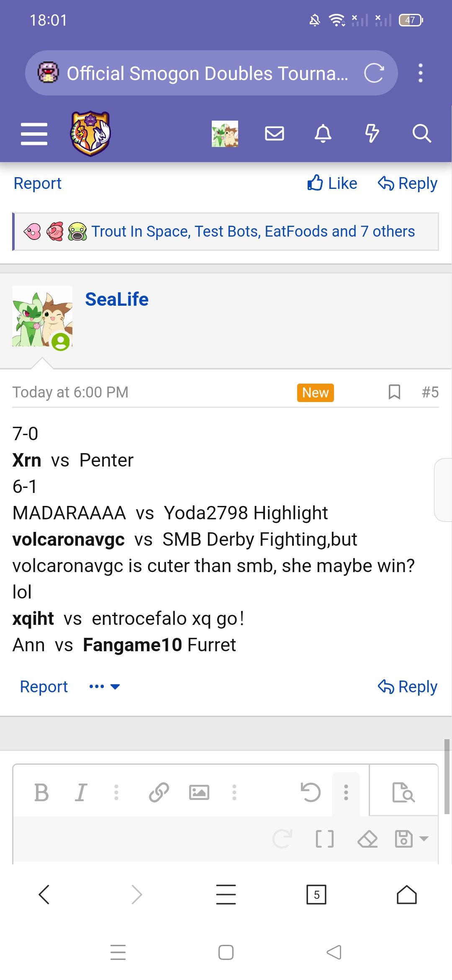Toggle italic formatting in editor
452x980 pixels.
(81, 792)
